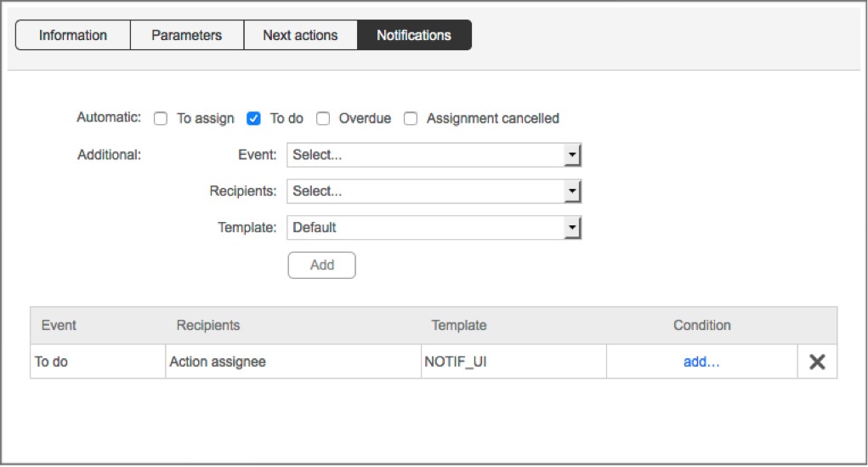Enable the To assign checkbox
The height and width of the screenshot is (467, 868).
pos(161,119)
